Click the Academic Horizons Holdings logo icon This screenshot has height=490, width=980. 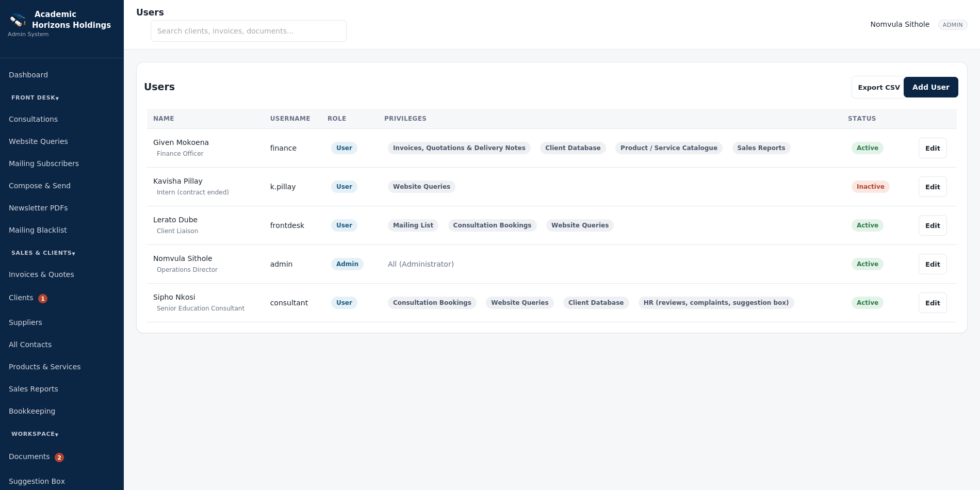coord(18,20)
